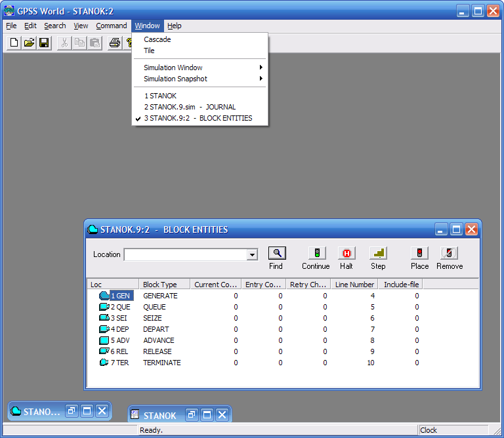Click the Continue traffic light icon

tap(317, 253)
